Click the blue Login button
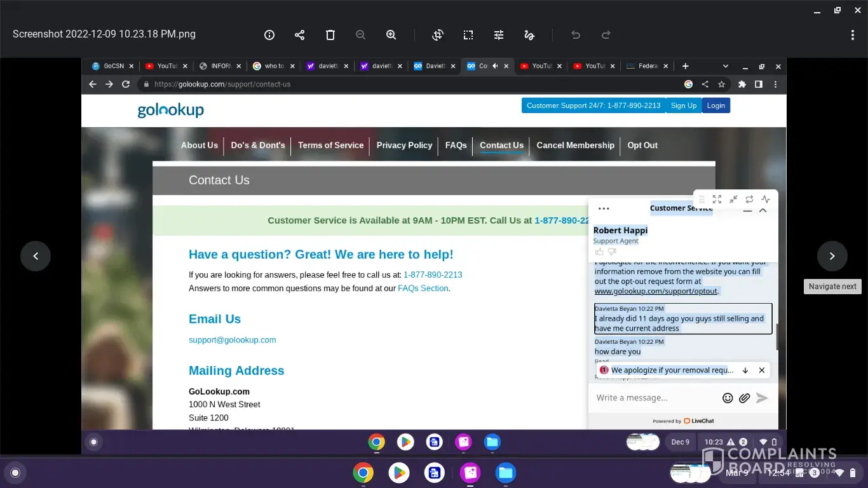The width and height of the screenshot is (868, 488). pos(715,105)
